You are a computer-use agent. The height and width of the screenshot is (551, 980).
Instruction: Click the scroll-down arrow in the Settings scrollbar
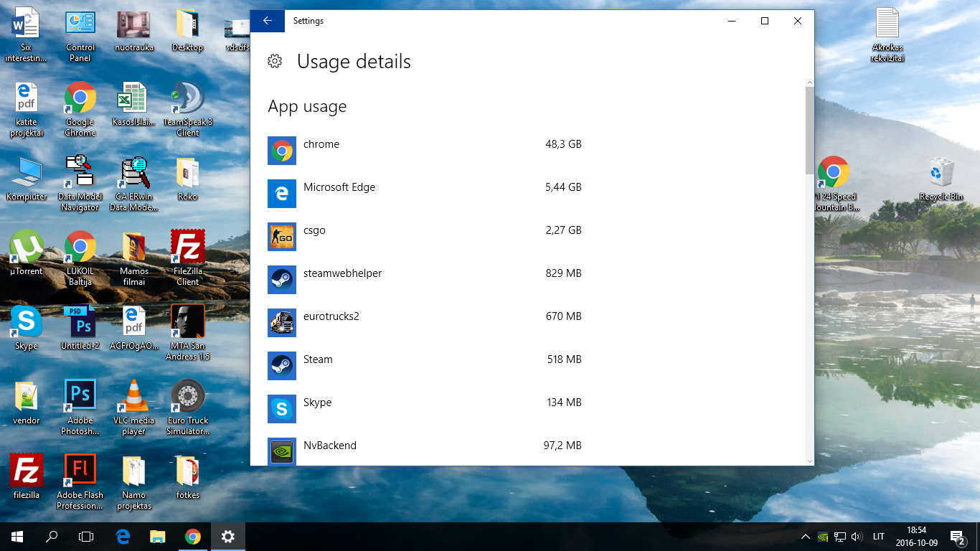810,461
